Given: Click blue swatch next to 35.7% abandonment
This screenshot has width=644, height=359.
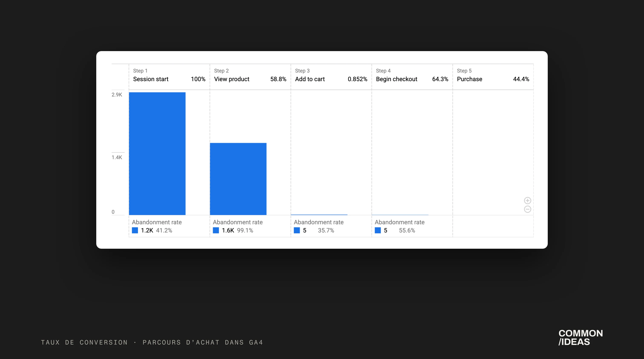Looking at the screenshot, I should click(x=297, y=230).
